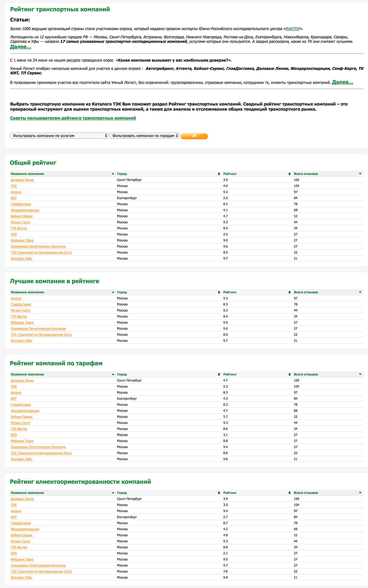The image size is (368, 588).
Task: Select rating 9.7 for Экспресс Лайн, Общий рейтинг
Action: pos(226,259)
